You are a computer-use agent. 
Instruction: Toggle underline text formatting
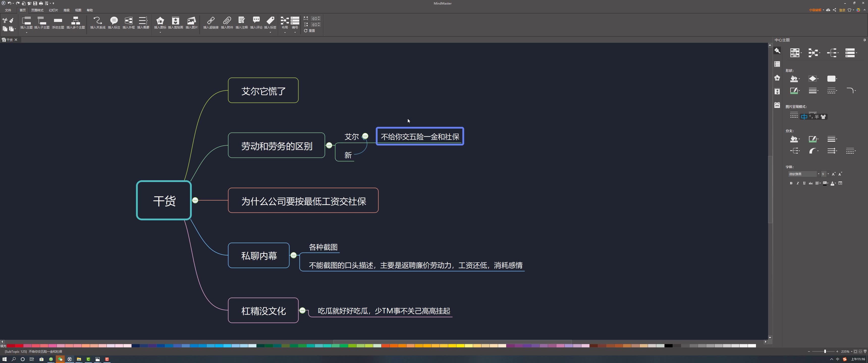[804, 183]
